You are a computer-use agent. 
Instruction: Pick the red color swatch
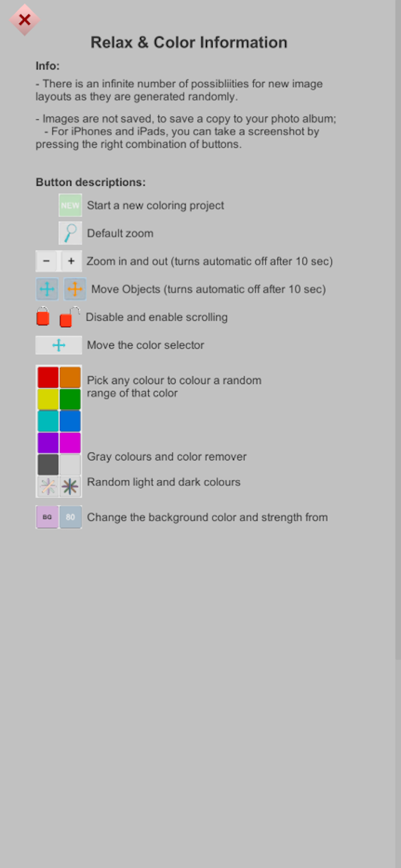click(x=48, y=377)
